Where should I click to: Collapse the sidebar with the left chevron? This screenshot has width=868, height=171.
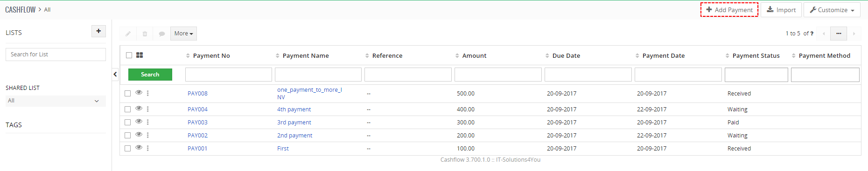115,74
